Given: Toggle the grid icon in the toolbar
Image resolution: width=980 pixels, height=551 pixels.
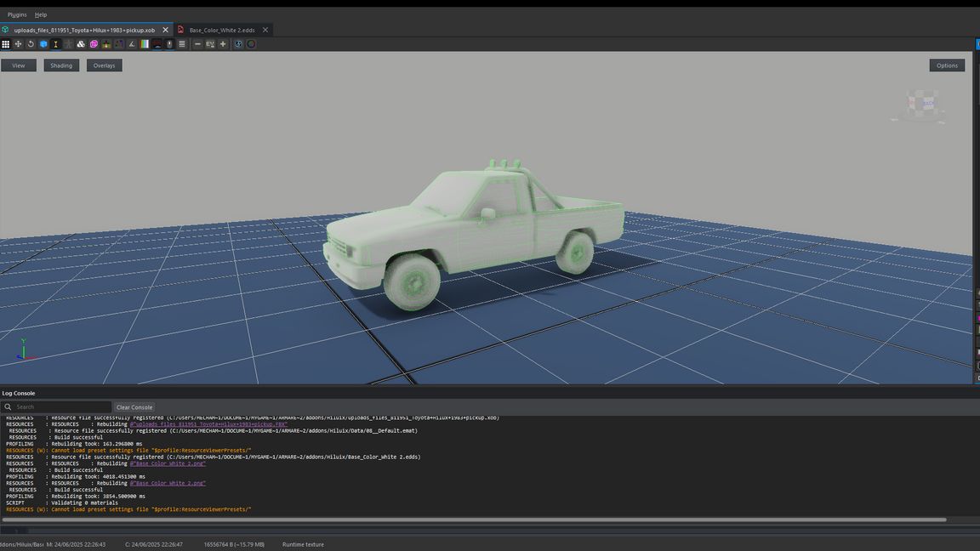Looking at the screenshot, I should click(x=6, y=44).
